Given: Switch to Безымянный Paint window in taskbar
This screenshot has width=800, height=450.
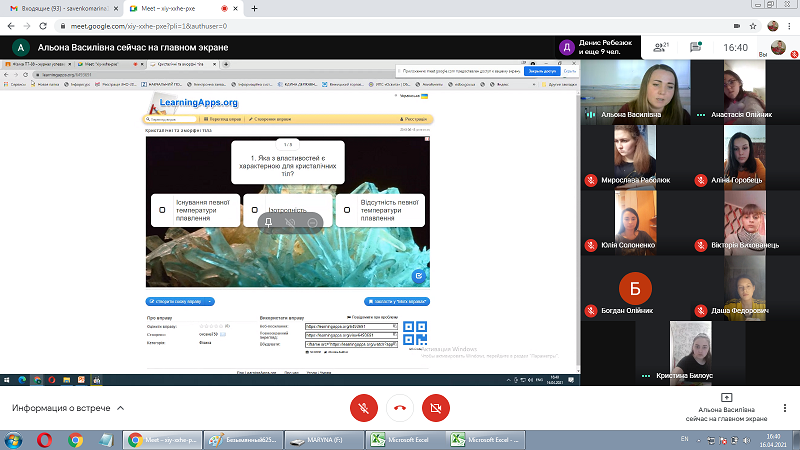Looking at the screenshot, I should pyautogui.click(x=243, y=440).
